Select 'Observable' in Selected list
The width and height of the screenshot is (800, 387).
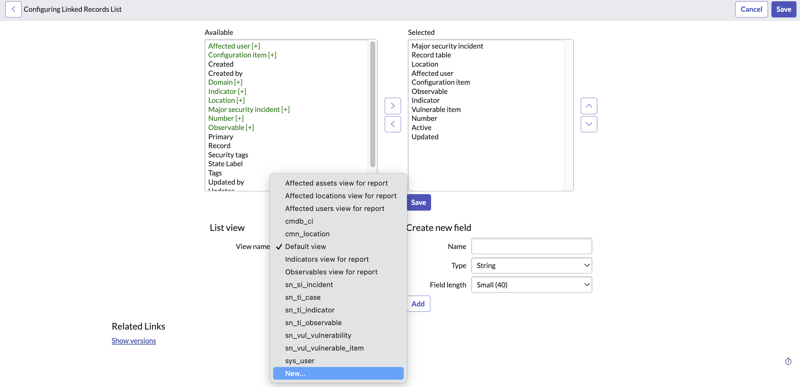click(x=430, y=91)
